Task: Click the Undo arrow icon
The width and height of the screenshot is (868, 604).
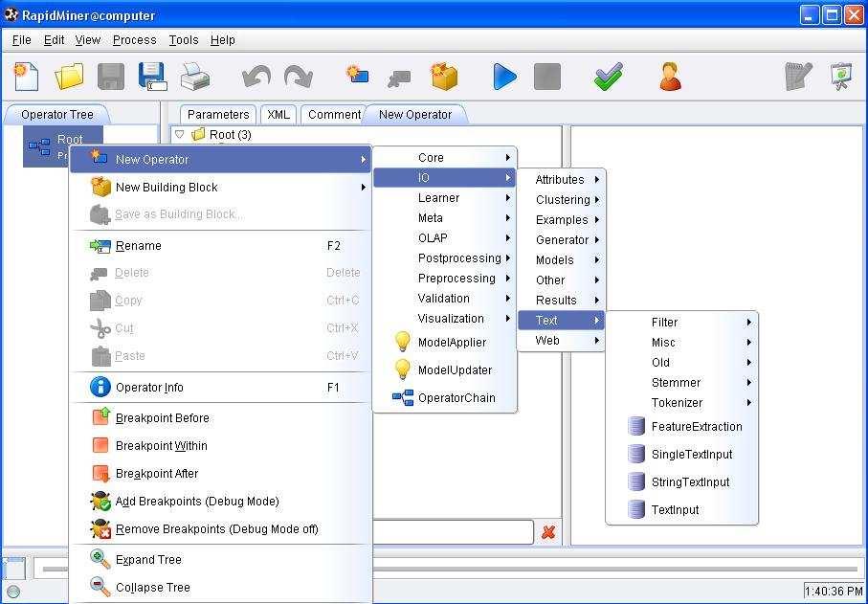Action: coord(256,77)
